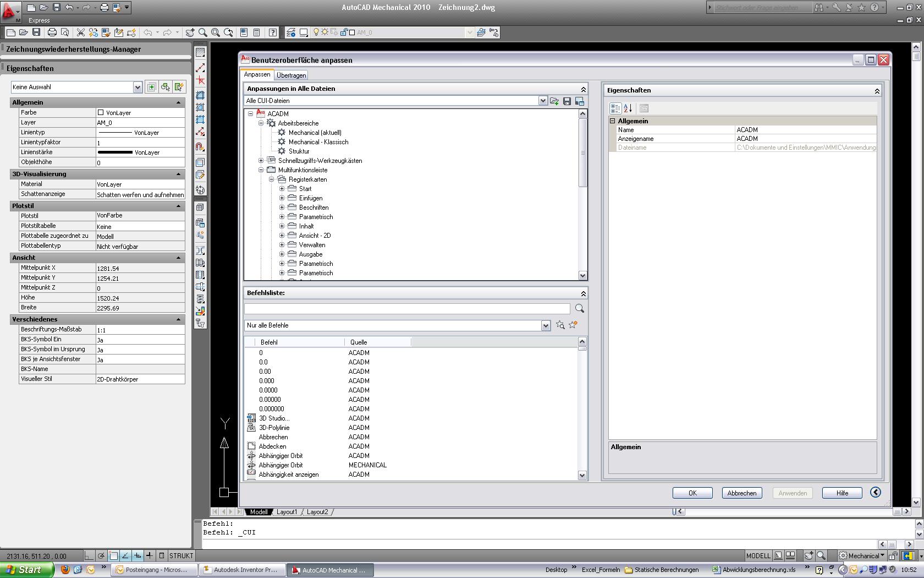Click the Linienstärke VonLayer line sample
Screen dimensions: 924x578
(115, 152)
